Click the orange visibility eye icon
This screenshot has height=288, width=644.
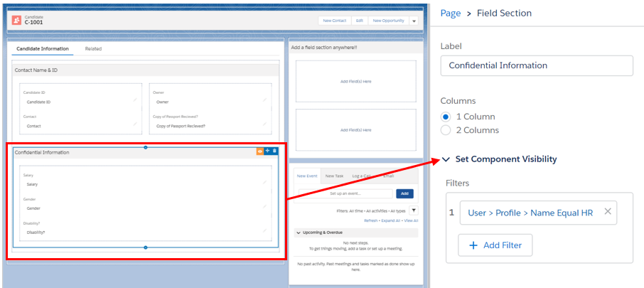(259, 151)
